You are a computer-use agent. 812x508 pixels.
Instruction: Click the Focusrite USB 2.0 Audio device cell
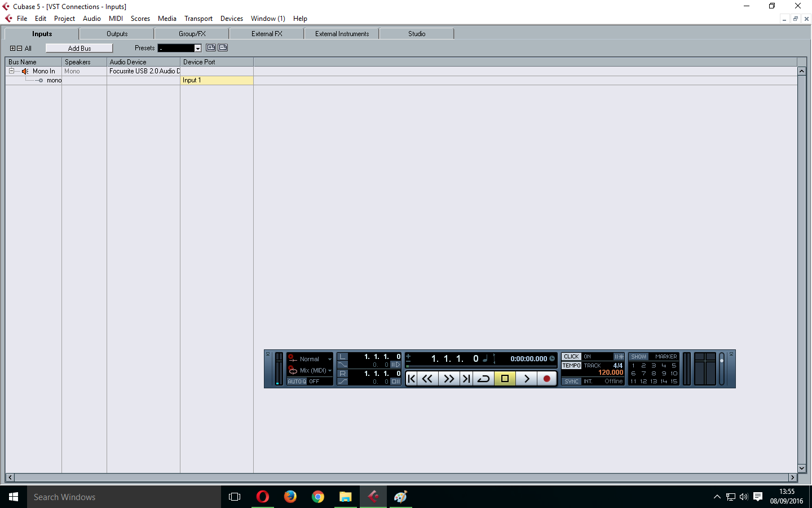pos(143,71)
